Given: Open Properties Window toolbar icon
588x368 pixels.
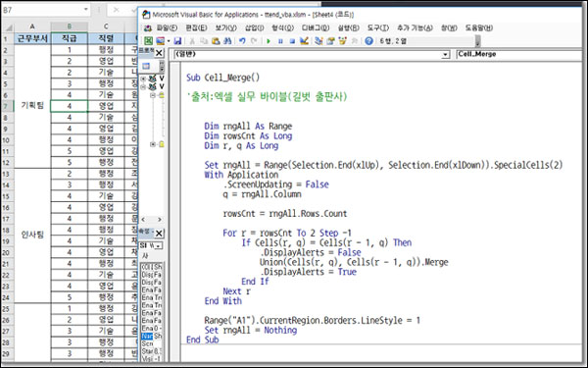Looking at the screenshot, I should [330, 41].
